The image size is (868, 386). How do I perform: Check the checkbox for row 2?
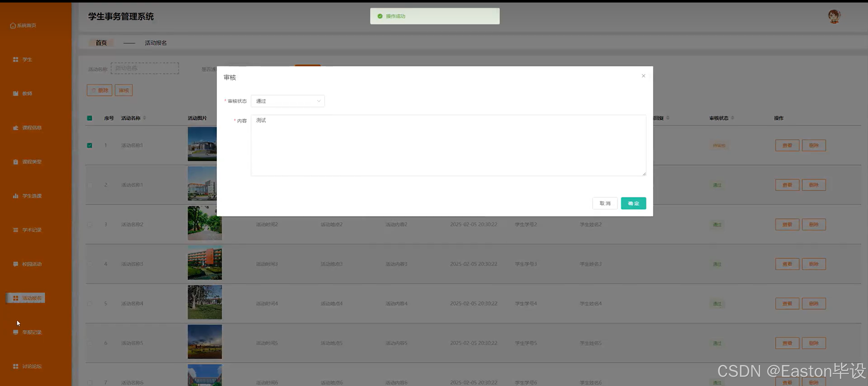coord(90,185)
